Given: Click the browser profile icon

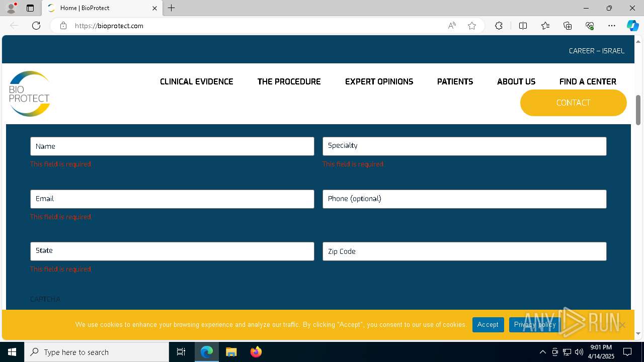Looking at the screenshot, I should tap(11, 8).
